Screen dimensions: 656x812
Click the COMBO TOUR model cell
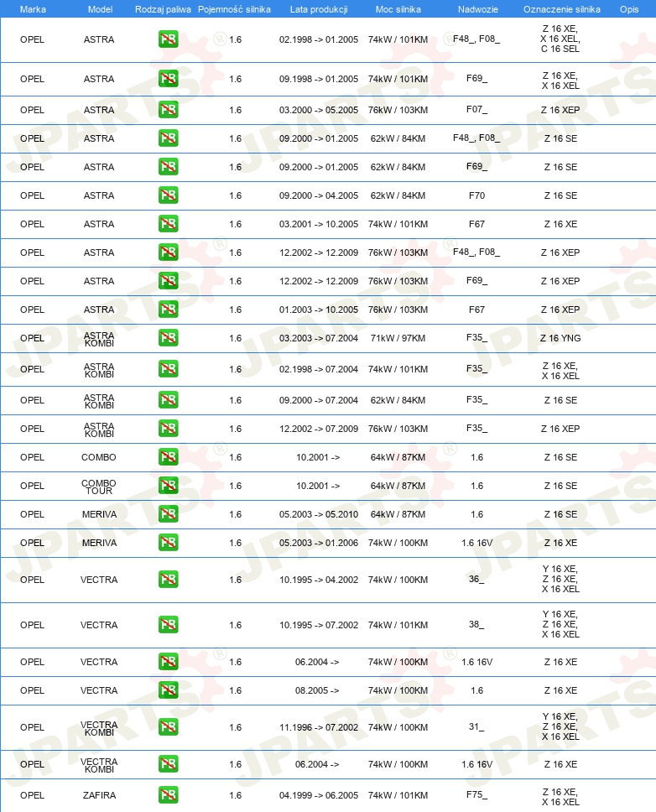point(99,487)
